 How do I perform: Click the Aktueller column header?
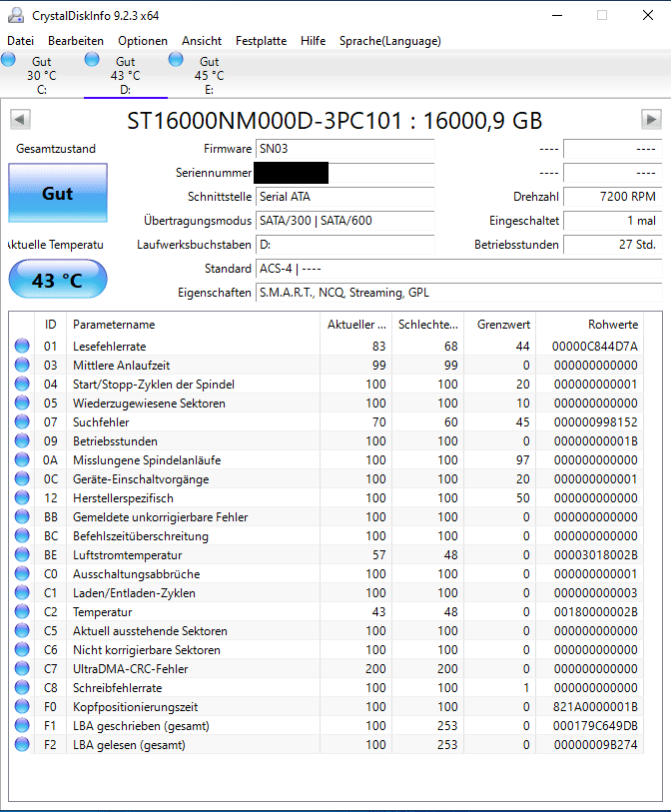(x=356, y=325)
